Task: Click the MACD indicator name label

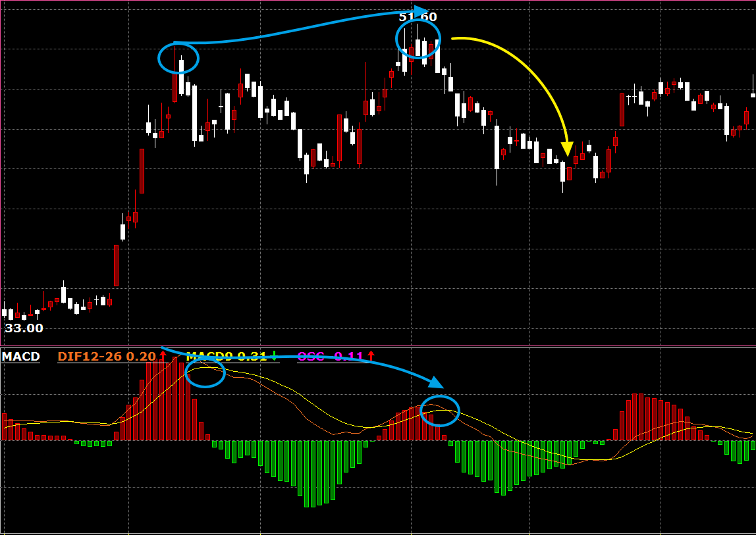Action: click(20, 357)
